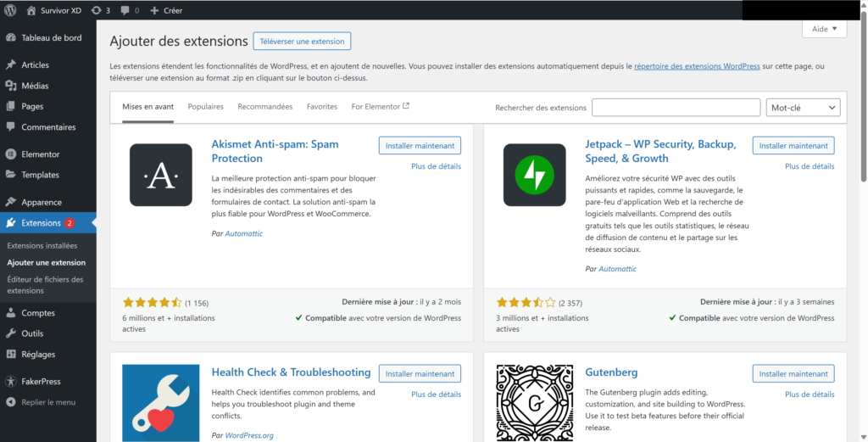The width and height of the screenshot is (868, 442).
Task: Open Elementor from the sidebar menu
Action: [40, 154]
